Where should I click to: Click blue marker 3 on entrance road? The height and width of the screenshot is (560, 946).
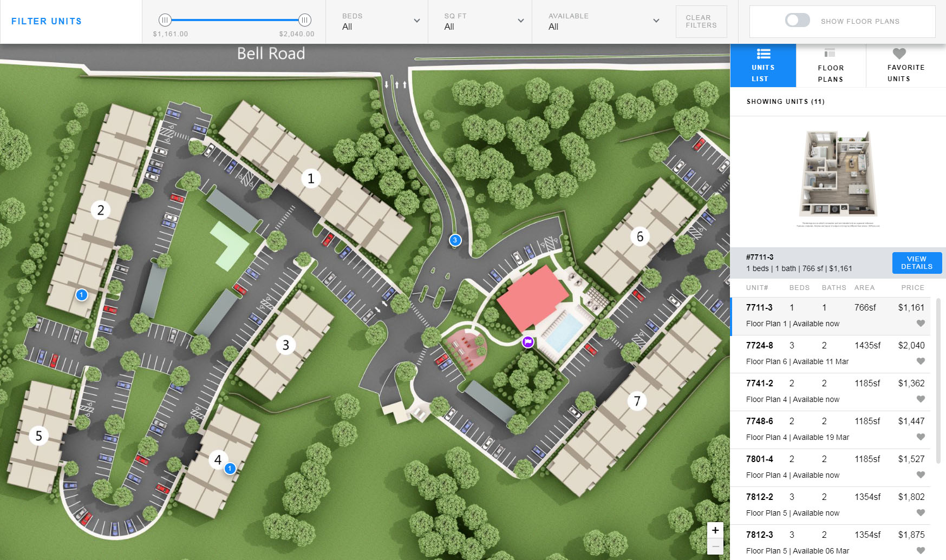click(455, 240)
